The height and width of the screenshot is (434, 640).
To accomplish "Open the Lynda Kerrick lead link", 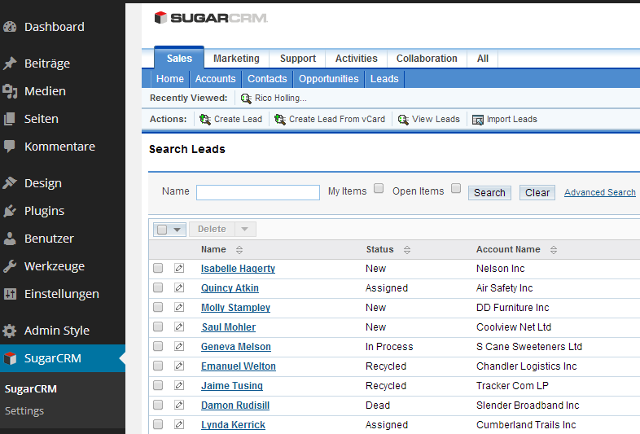I will pyautogui.click(x=233, y=425).
